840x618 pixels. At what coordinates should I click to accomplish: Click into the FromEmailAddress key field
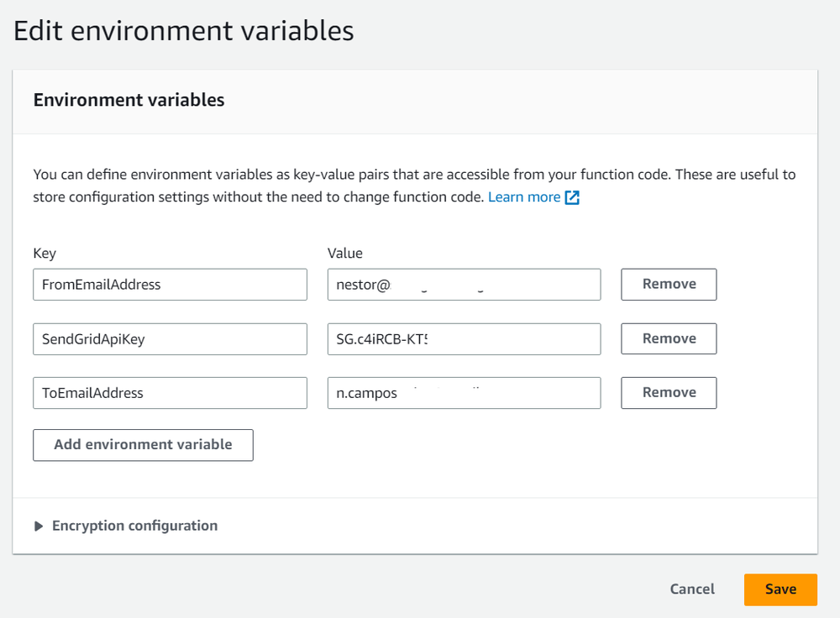coord(170,284)
